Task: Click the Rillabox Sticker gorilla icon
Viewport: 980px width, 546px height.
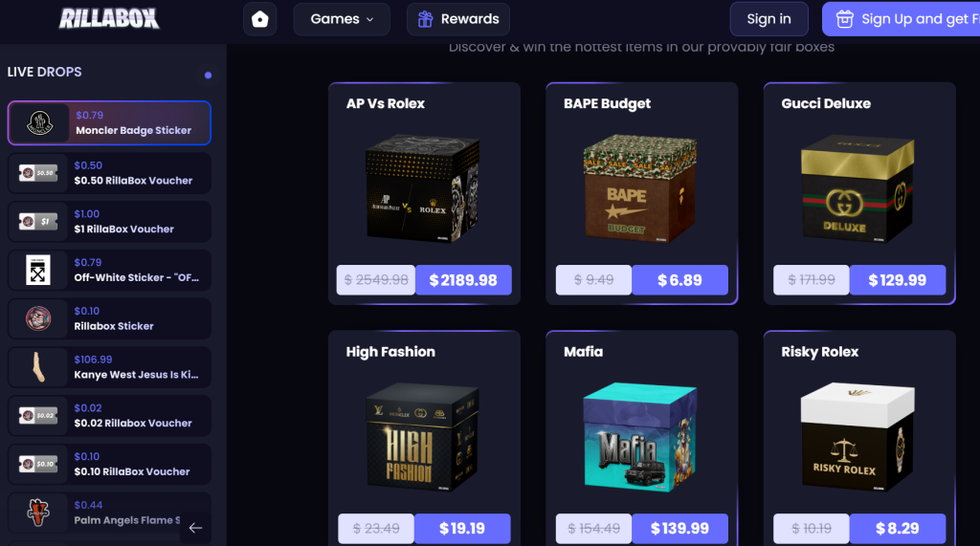Action: click(38, 318)
